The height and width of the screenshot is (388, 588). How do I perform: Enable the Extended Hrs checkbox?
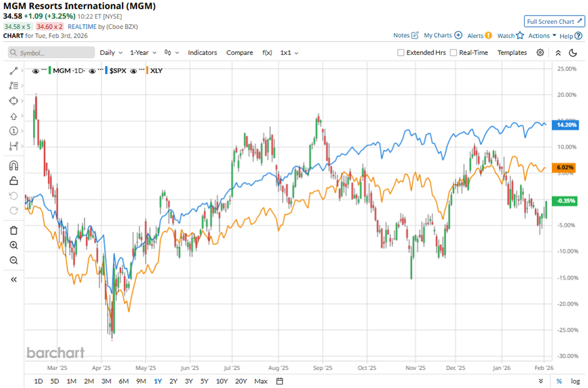point(401,53)
